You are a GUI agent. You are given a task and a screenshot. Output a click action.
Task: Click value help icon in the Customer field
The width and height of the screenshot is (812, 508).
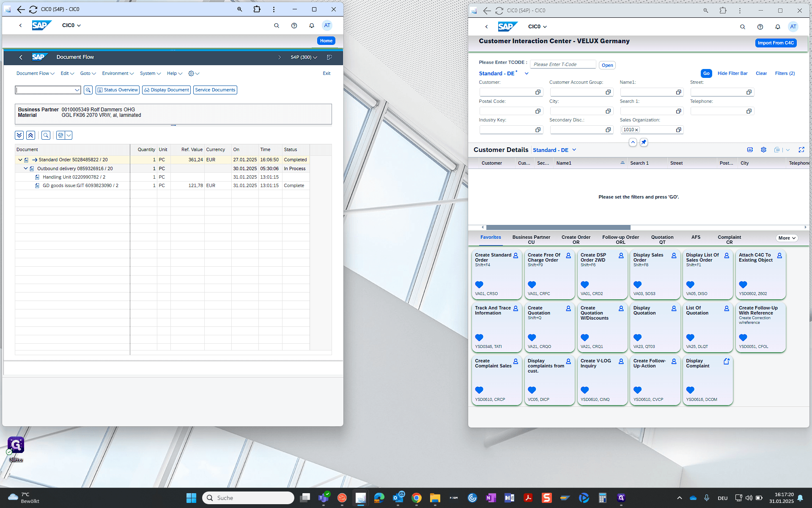point(538,92)
